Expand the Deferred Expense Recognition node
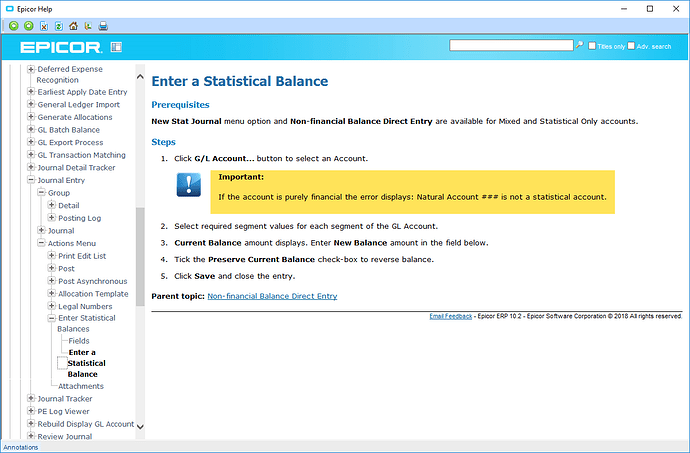Screen dimensions: 690x453 31,69
